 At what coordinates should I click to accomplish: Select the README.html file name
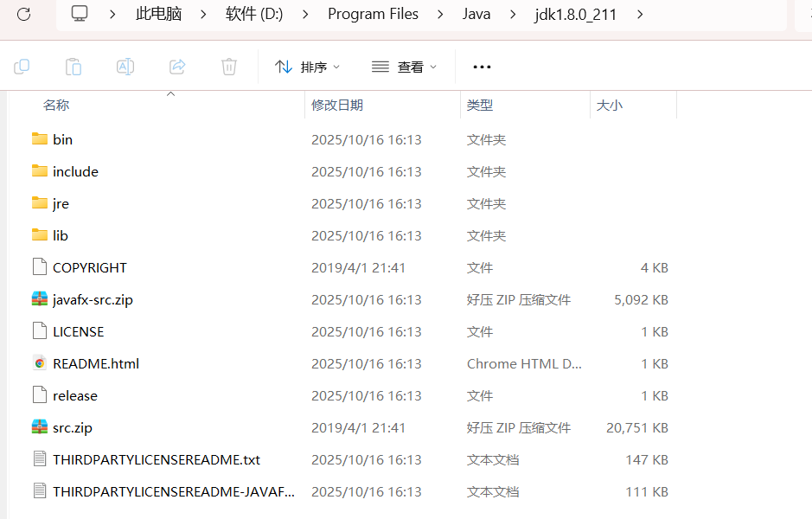(96, 363)
